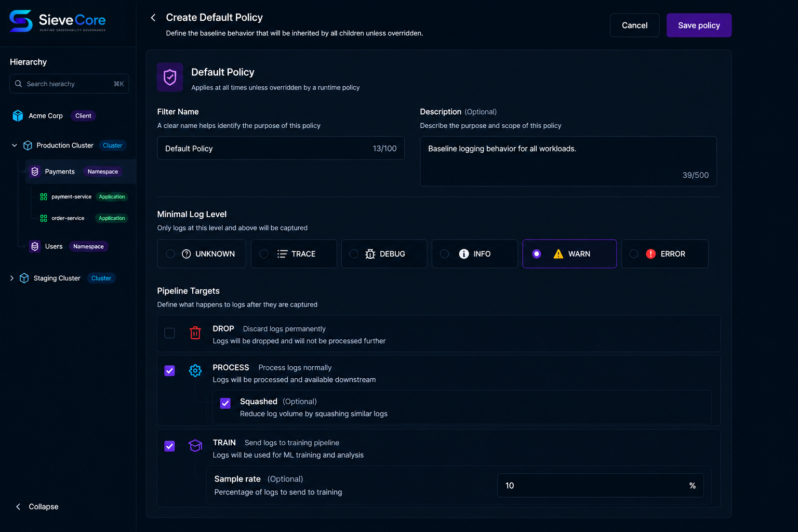Click the UNKNOWN question mark icon

tap(187, 254)
